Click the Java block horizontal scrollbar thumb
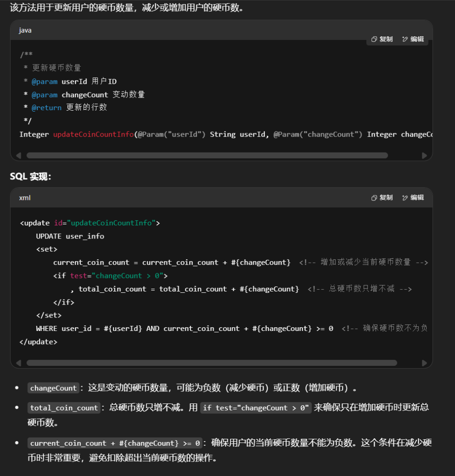Screen dimensions: 455x476 point(207,156)
